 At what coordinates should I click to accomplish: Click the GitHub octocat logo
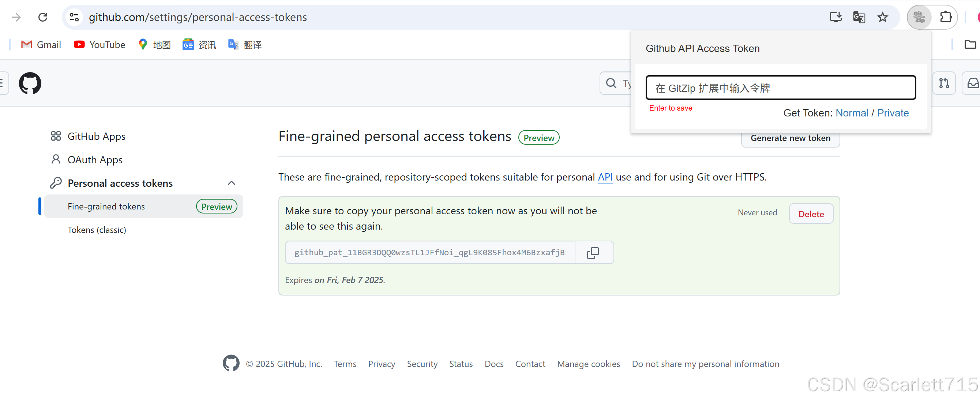click(30, 83)
